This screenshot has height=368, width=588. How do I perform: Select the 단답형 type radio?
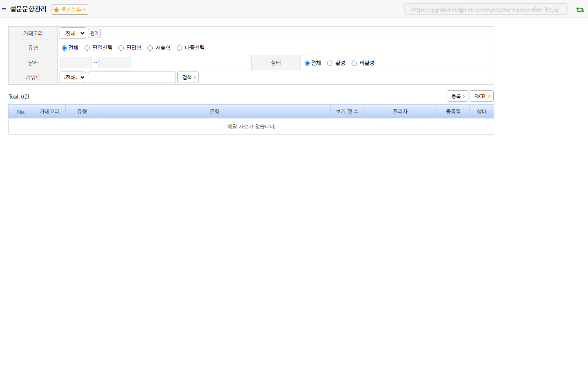(x=121, y=48)
